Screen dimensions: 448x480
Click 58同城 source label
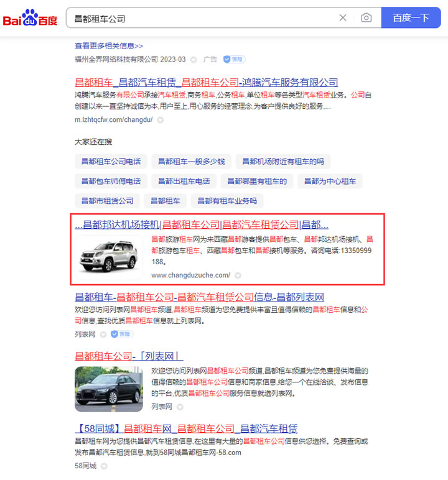tap(85, 466)
